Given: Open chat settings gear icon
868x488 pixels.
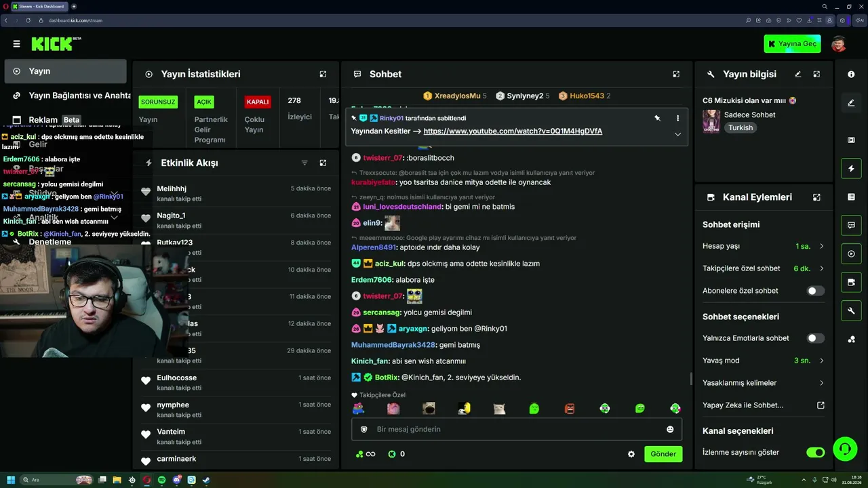Looking at the screenshot, I should [631, 454].
